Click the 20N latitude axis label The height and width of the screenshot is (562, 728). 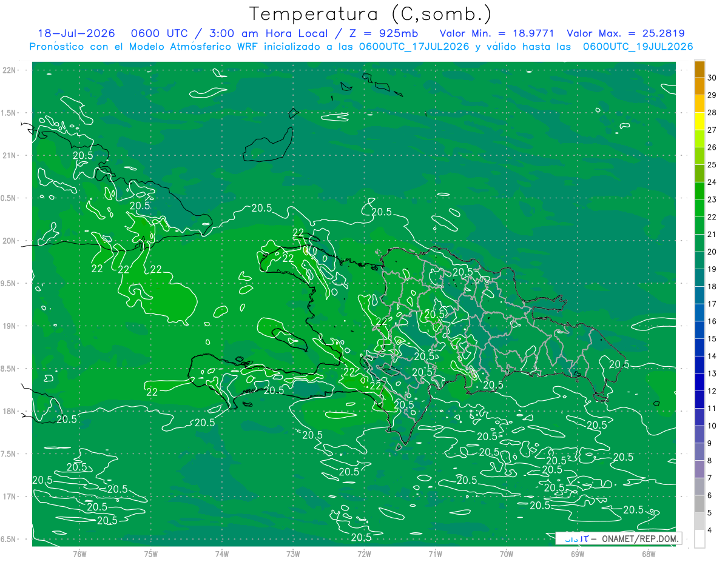tap(10, 241)
